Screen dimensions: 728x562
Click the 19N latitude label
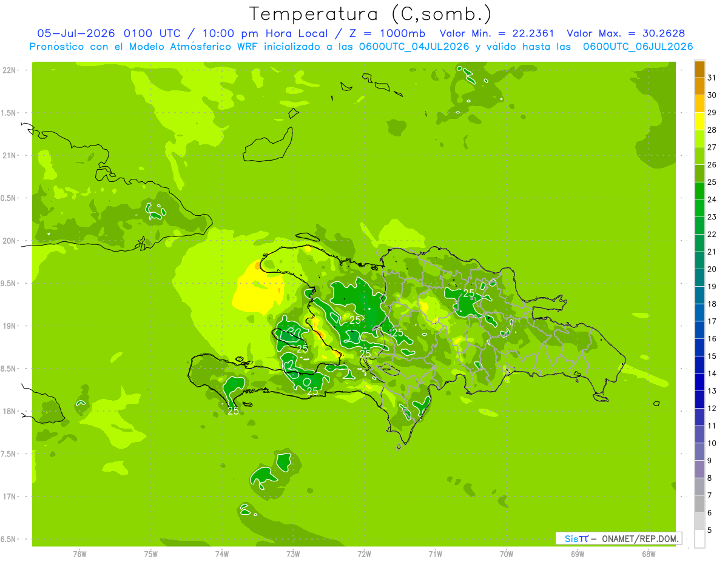coord(10,326)
